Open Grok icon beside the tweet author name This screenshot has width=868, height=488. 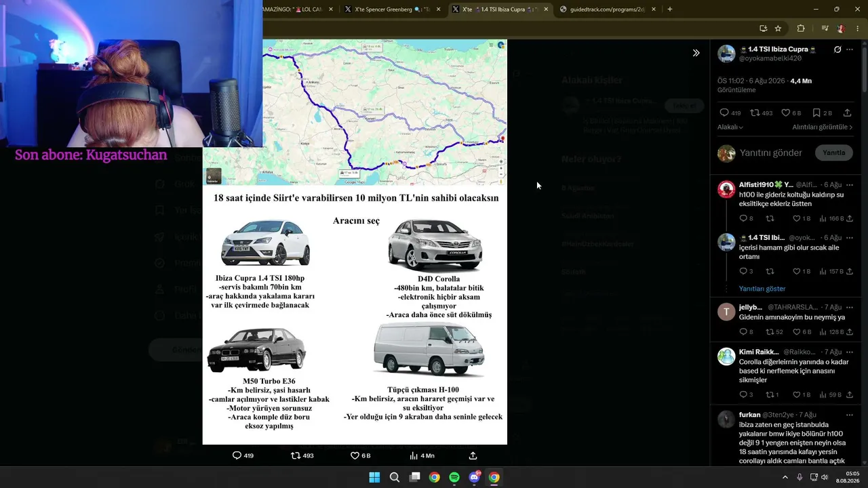pos(837,49)
